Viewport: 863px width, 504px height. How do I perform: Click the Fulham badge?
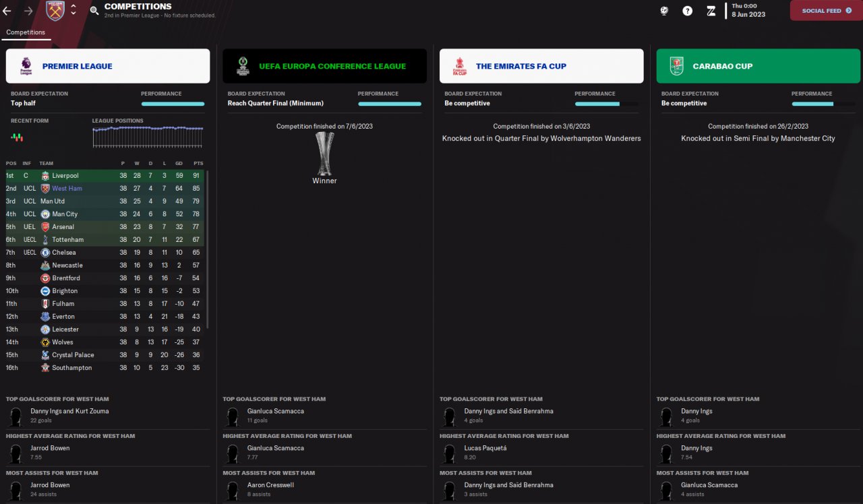45,304
